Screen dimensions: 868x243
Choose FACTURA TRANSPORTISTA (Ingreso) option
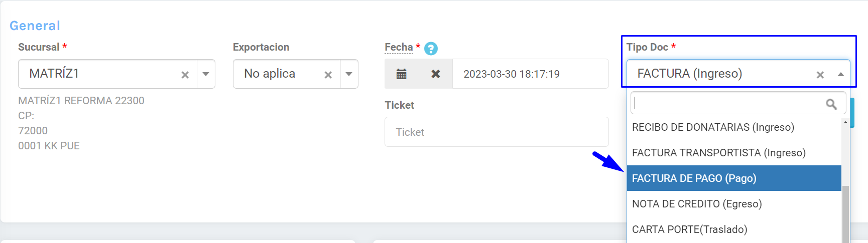point(718,153)
